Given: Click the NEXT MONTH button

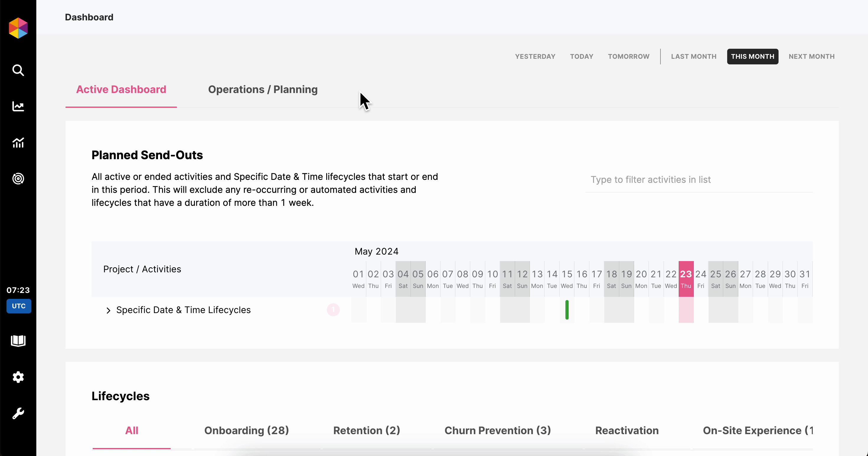Looking at the screenshot, I should click(811, 57).
